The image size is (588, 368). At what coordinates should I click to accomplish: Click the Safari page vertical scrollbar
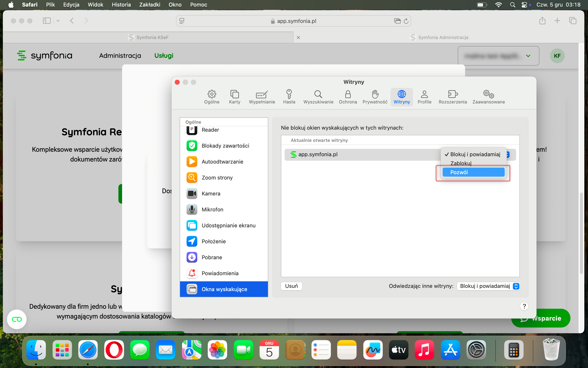pyautogui.click(x=581, y=233)
